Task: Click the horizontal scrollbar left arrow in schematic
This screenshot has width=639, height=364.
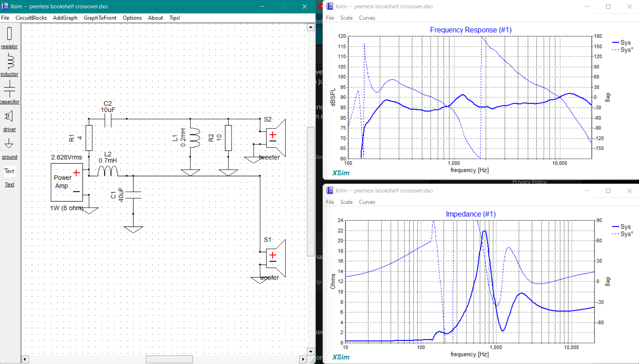Action: (25, 359)
